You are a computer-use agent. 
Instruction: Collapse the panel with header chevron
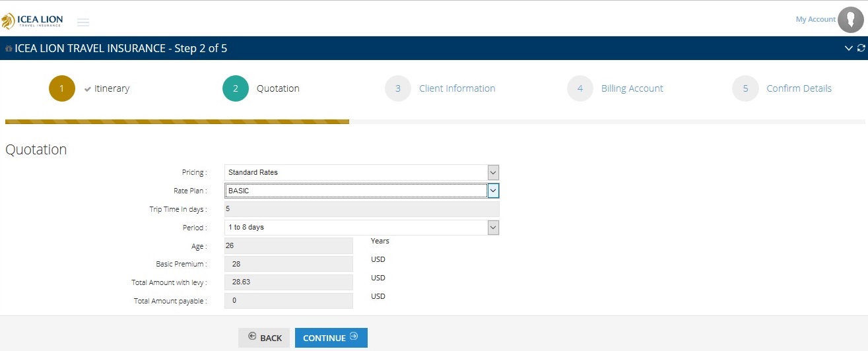coord(849,48)
